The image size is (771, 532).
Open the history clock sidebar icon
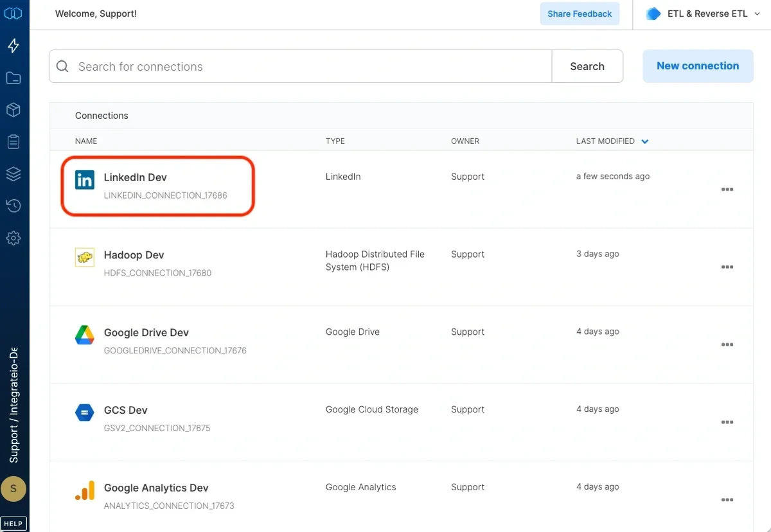13,206
